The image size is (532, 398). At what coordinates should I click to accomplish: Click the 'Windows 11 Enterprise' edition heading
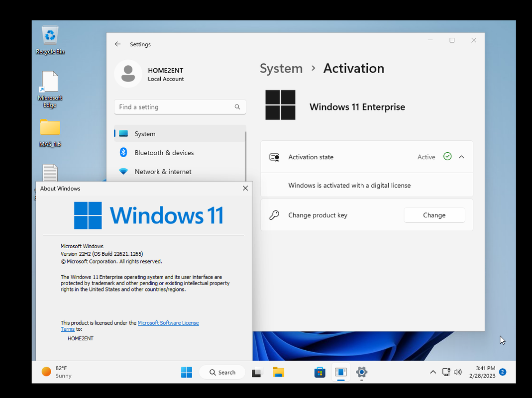point(357,107)
